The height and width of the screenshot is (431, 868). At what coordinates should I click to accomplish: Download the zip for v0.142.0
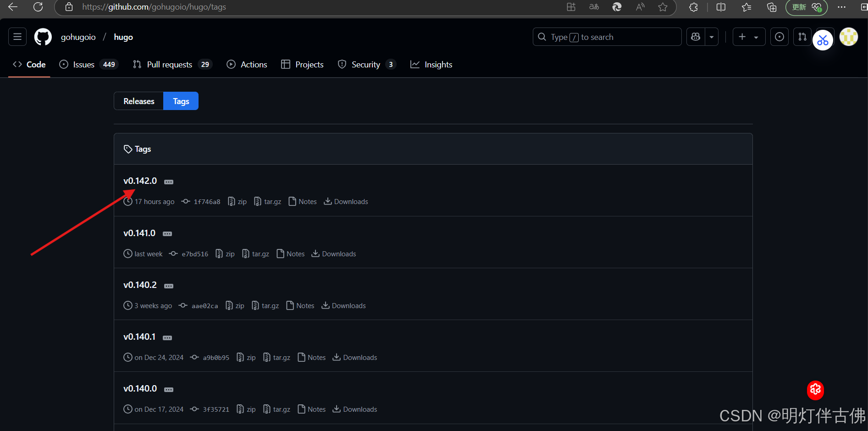tap(238, 201)
